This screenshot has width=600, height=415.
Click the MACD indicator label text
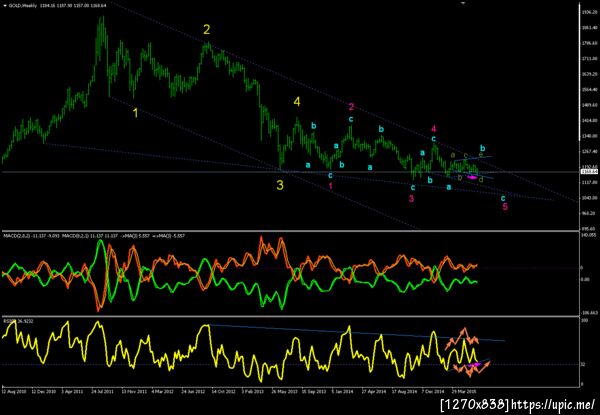coord(94,236)
